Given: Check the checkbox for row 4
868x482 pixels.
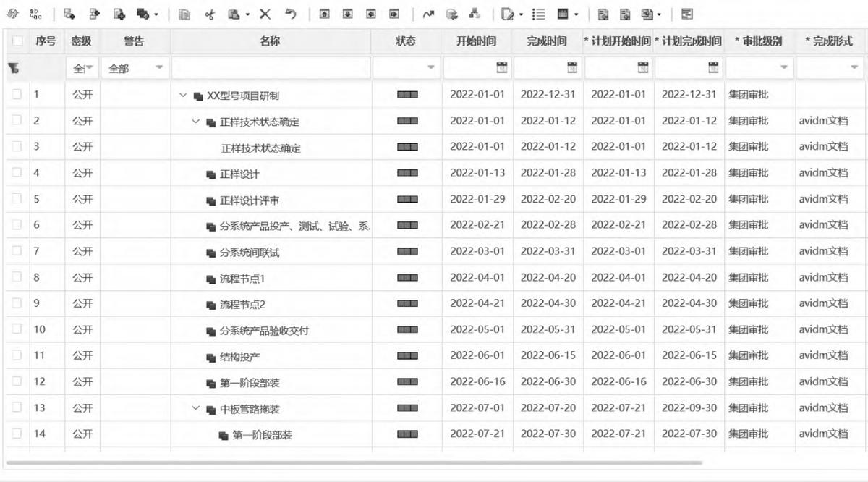Looking at the screenshot, I should tap(17, 172).
